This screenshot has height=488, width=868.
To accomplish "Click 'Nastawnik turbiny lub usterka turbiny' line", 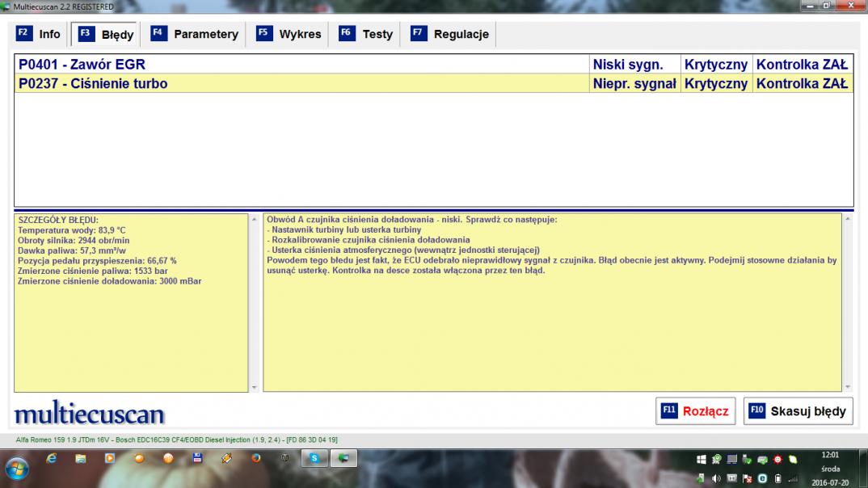I will [344, 229].
